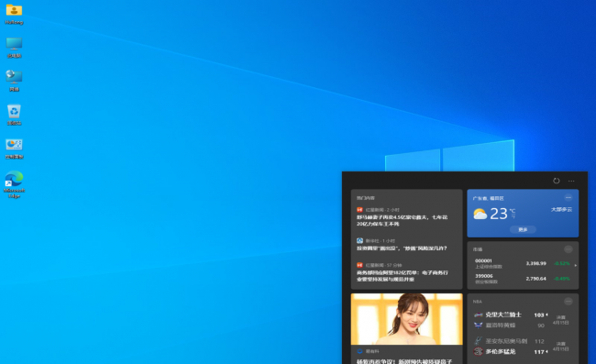Screen dimensions: 596x364
Task: Open the This PC desktop icon
Action: point(14,48)
